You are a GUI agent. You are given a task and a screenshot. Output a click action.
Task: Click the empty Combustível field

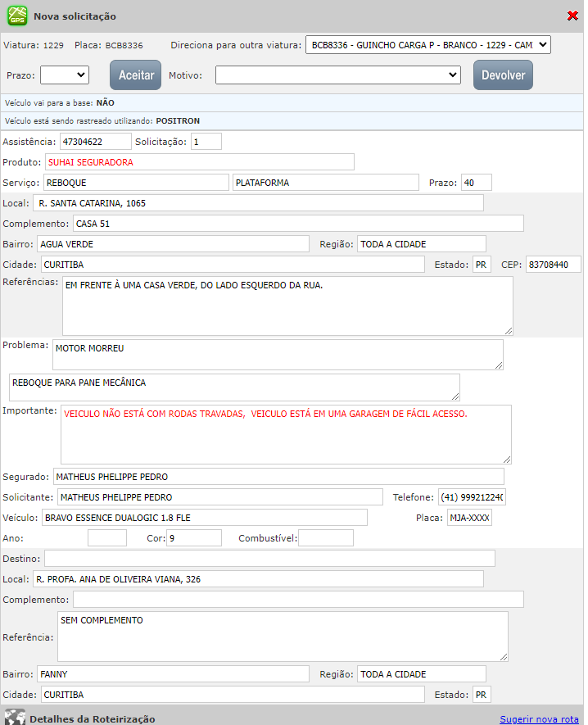click(326, 538)
